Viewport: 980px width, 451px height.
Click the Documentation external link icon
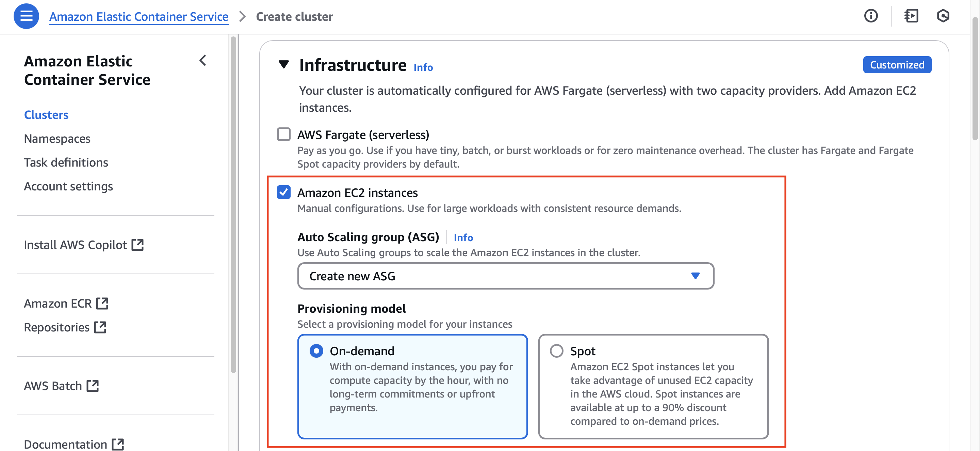[x=117, y=444]
